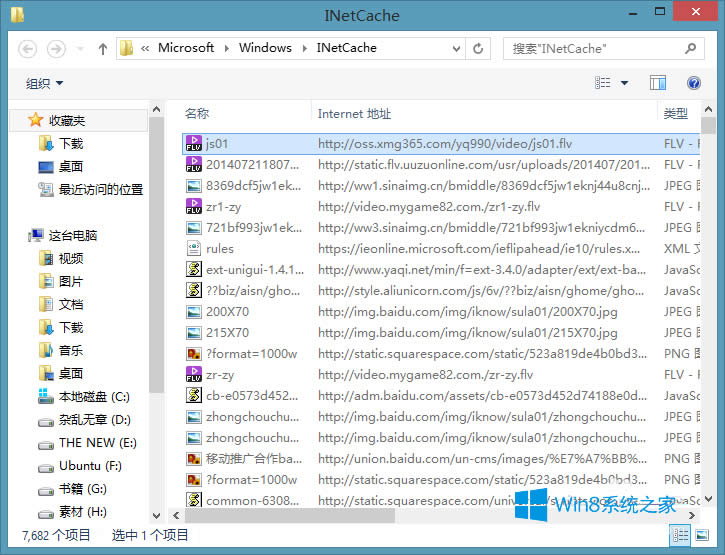The height and width of the screenshot is (555, 725).
Task: Click the FLV icon of js01 file
Action: [194, 144]
